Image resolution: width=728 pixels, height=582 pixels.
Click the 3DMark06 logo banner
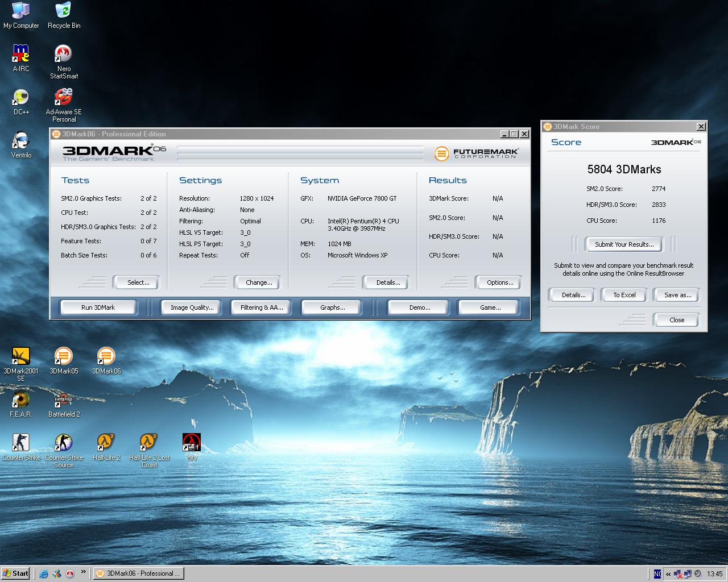point(114,152)
